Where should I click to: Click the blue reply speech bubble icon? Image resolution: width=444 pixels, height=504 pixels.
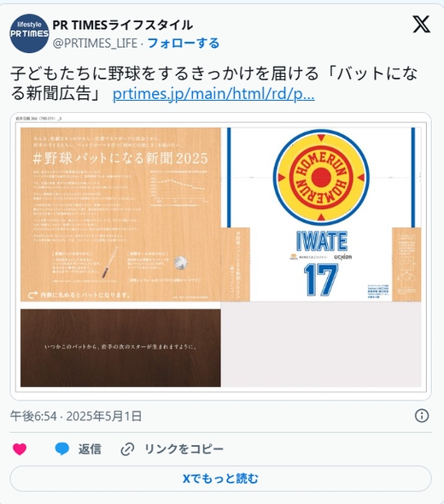click(x=61, y=448)
